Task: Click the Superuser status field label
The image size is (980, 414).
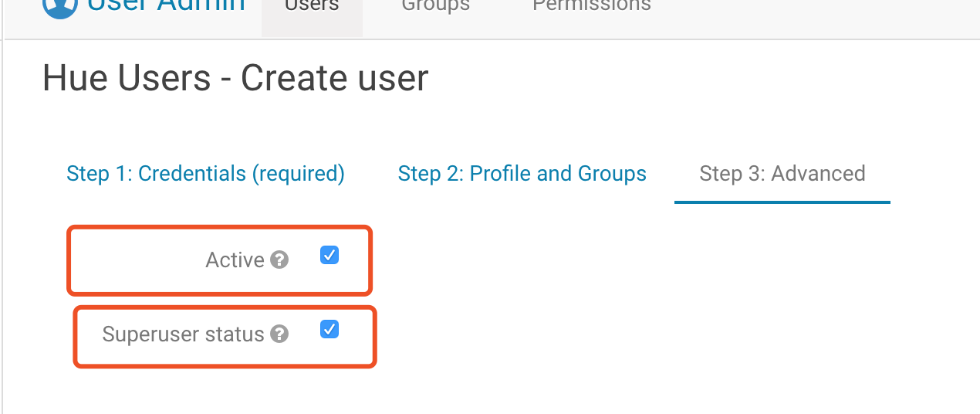Action: (183, 334)
